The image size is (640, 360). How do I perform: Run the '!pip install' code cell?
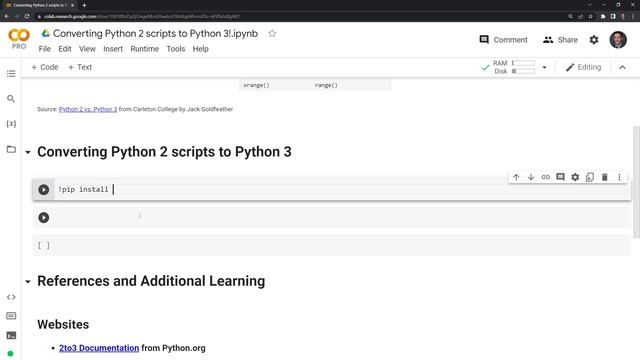(44, 189)
